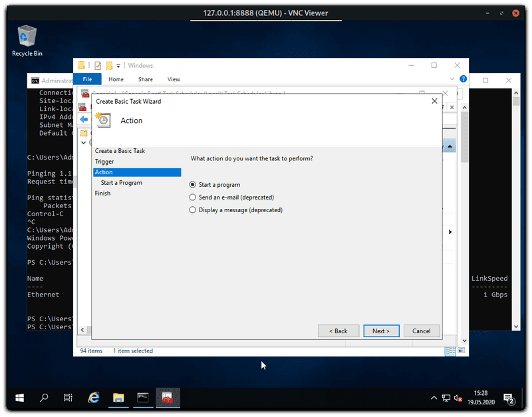Open Task View from the taskbar
Image resolution: width=532 pixels, height=417 pixels.
coord(68,398)
